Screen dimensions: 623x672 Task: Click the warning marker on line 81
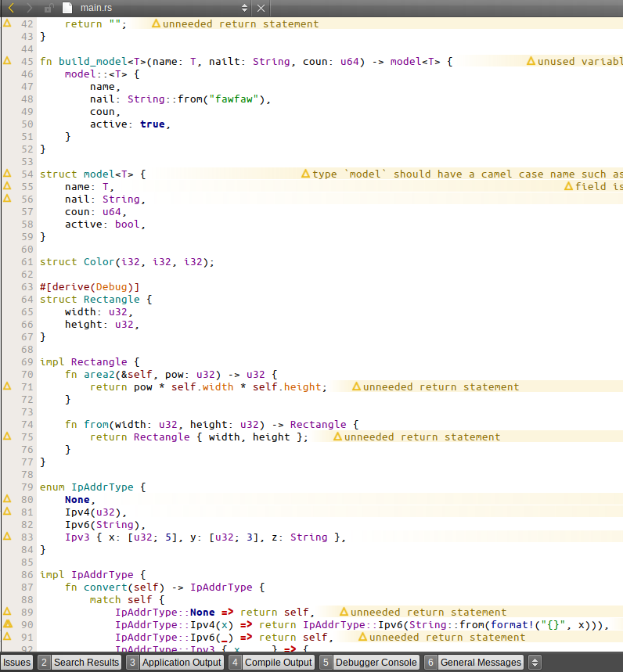[7, 512]
